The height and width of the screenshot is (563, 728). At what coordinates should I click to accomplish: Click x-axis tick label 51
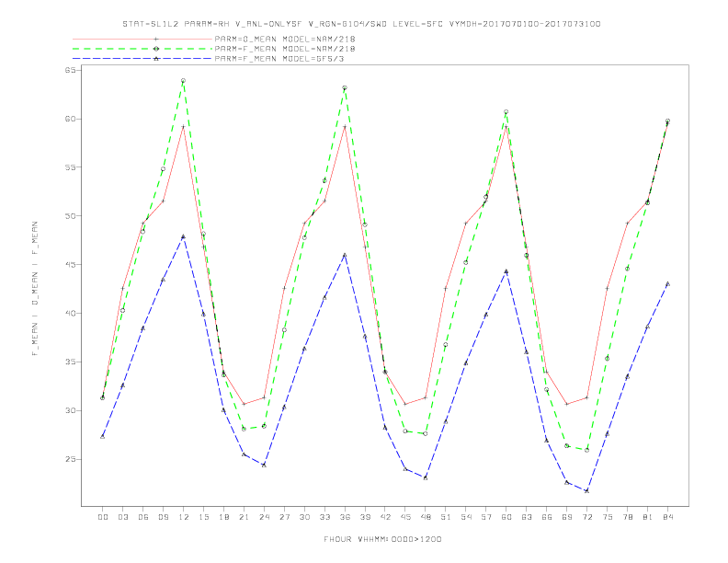[x=446, y=517]
